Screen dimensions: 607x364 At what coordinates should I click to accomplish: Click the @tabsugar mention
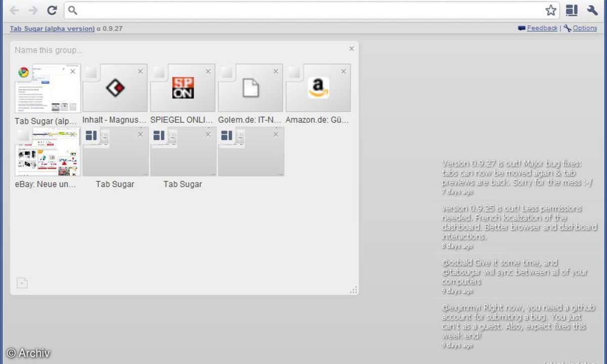point(462,272)
